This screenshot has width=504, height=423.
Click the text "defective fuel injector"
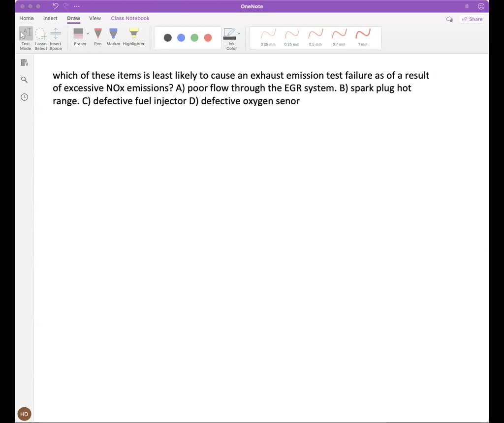click(139, 101)
